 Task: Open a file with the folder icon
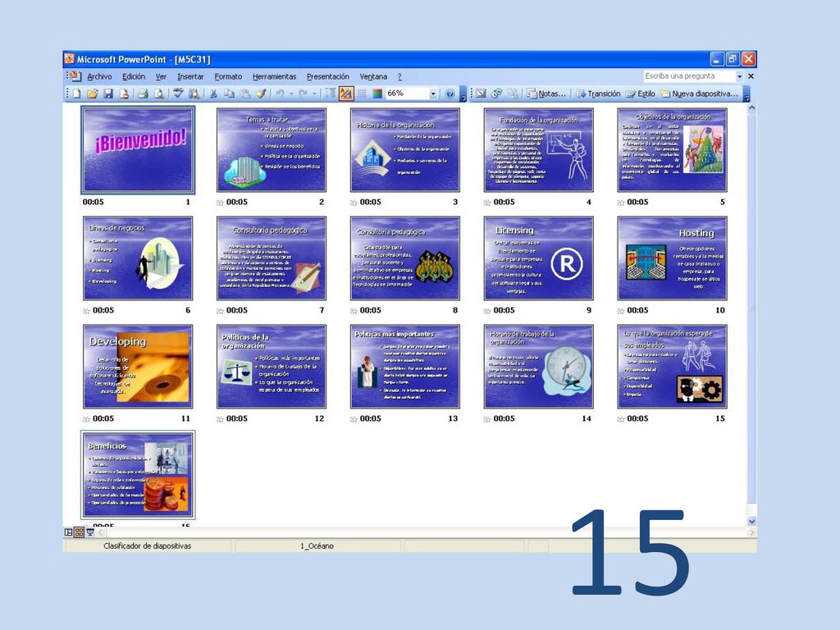point(92,94)
